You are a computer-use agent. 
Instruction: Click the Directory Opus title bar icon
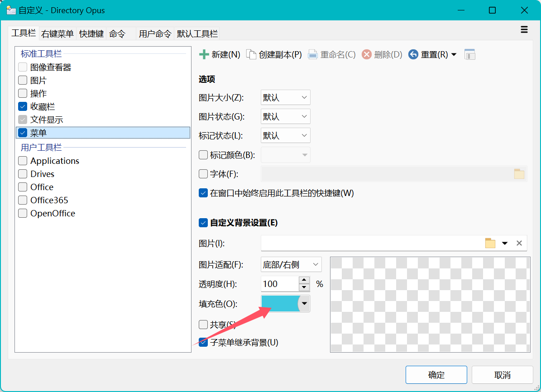[11, 10]
